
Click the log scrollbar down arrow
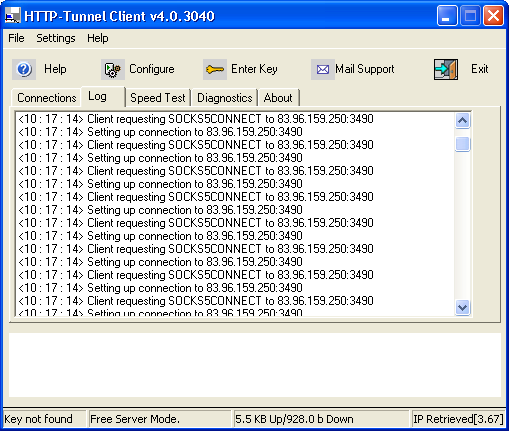462,307
